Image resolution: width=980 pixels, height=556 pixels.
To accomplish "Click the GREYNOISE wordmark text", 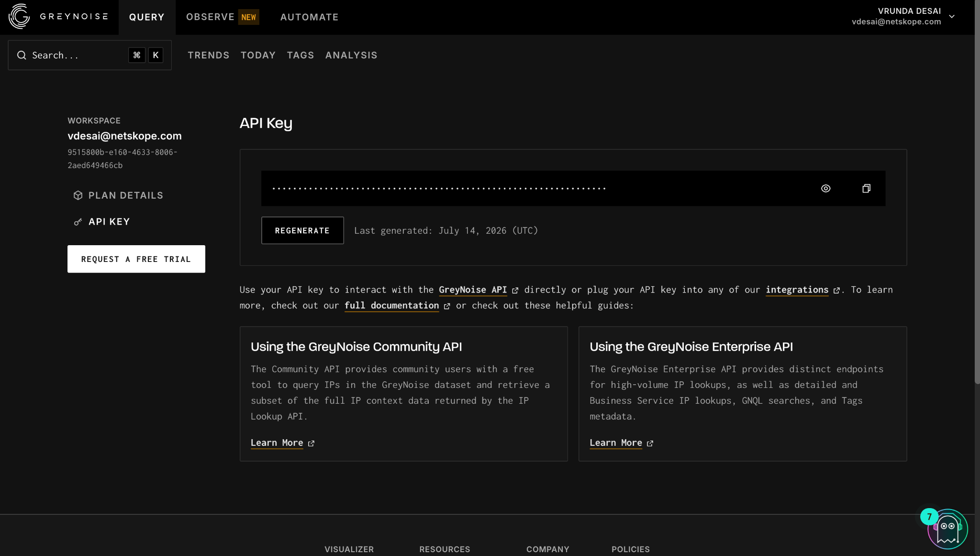I will click(74, 17).
